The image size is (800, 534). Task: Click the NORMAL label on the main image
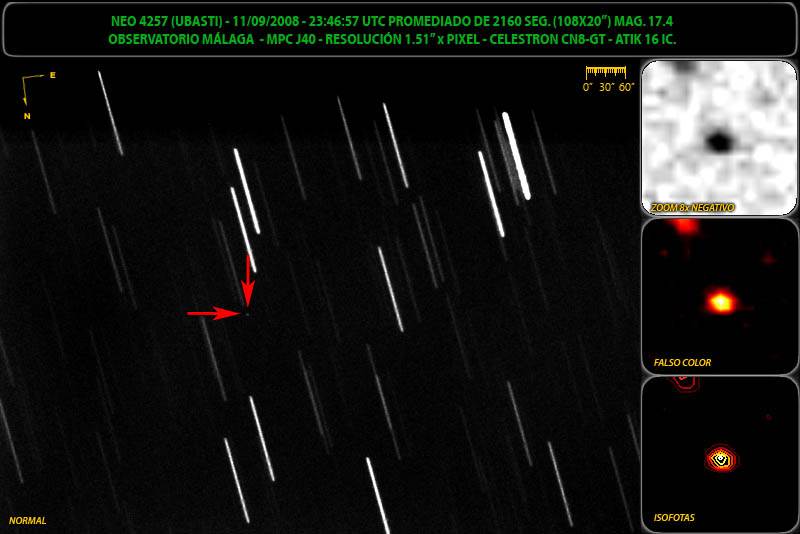click(x=28, y=521)
